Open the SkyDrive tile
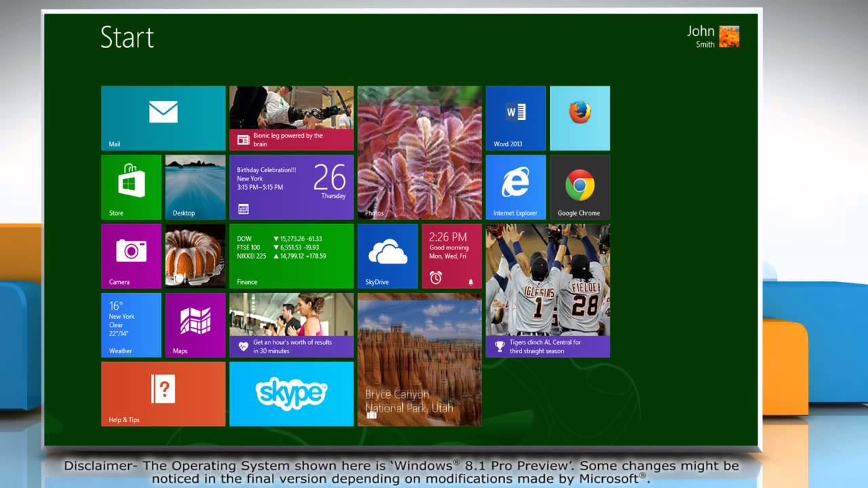This screenshot has height=488, width=868. pyautogui.click(x=388, y=256)
